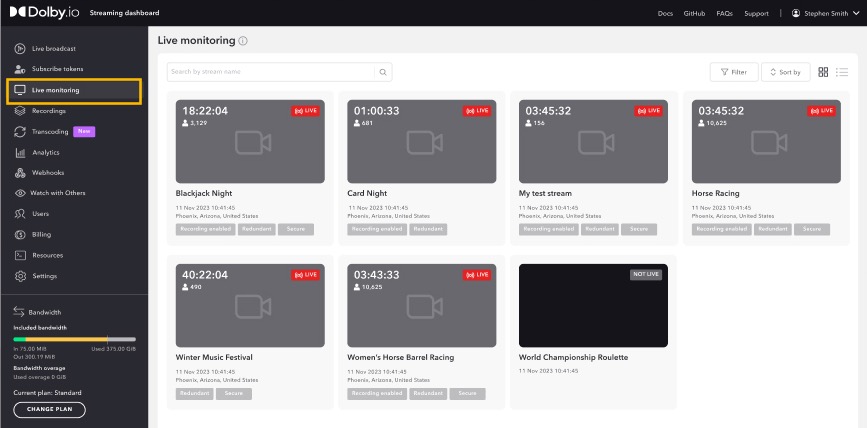The height and width of the screenshot is (428, 867).
Task: Open the Sort by dropdown
Action: pos(785,72)
